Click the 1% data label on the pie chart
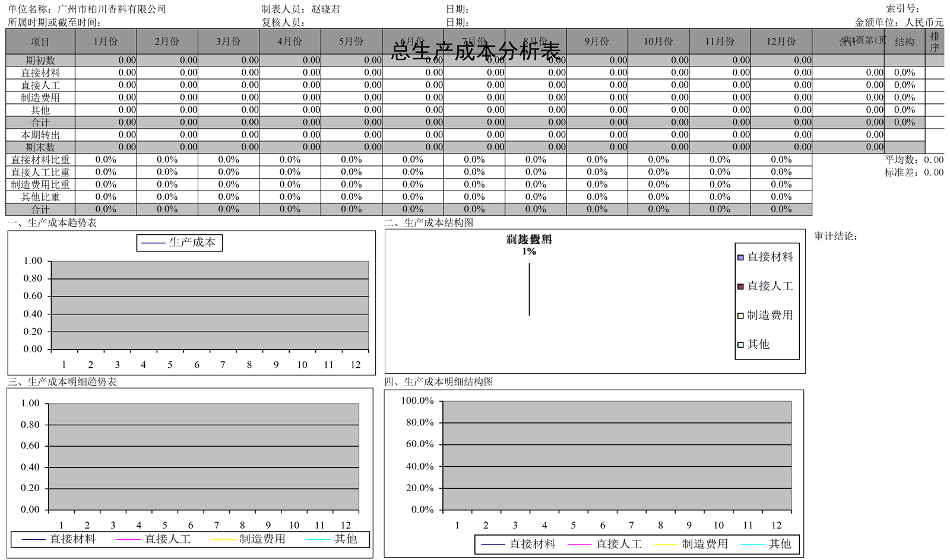This screenshot has width=950, height=560. pos(529,251)
